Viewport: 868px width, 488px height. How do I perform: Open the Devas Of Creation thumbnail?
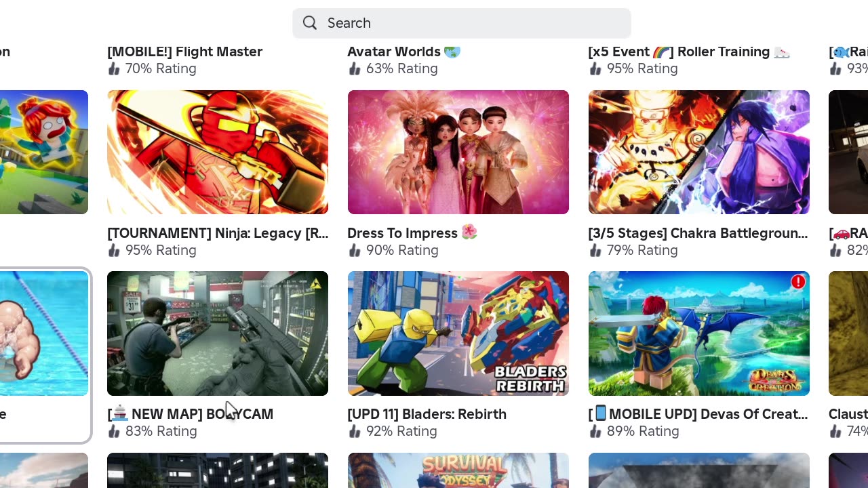coord(699,333)
